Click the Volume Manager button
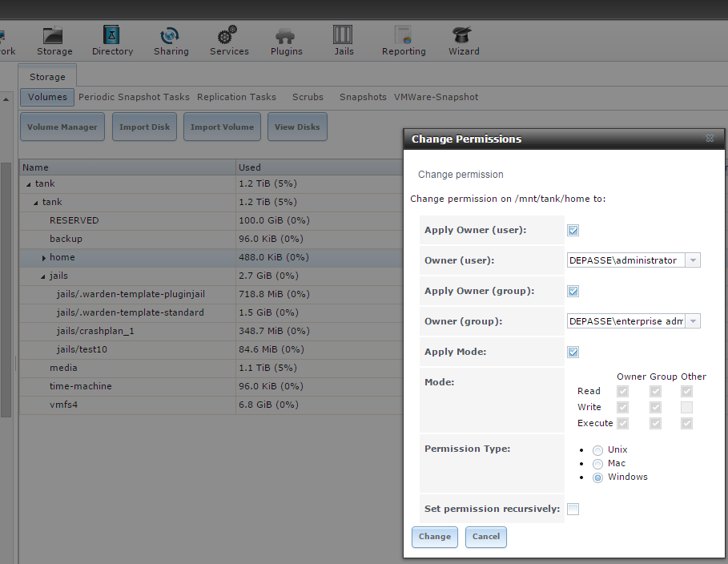 (62, 127)
